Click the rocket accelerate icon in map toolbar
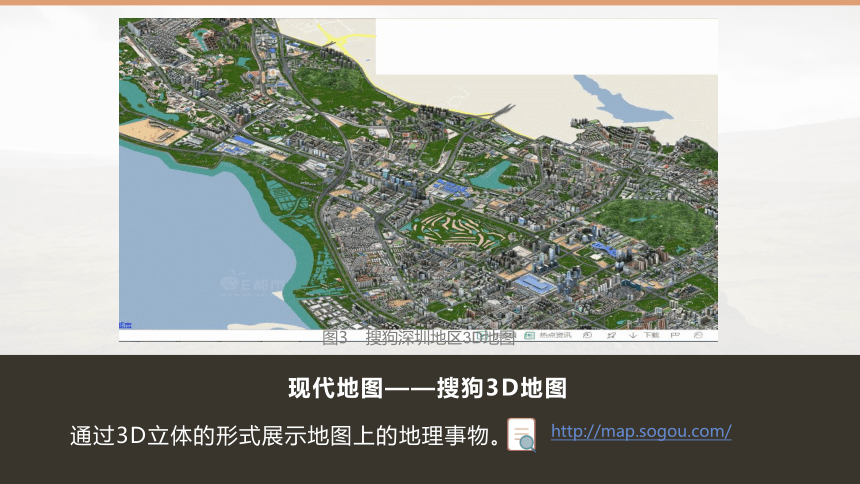Image resolution: width=860 pixels, height=484 pixels. 611,335
